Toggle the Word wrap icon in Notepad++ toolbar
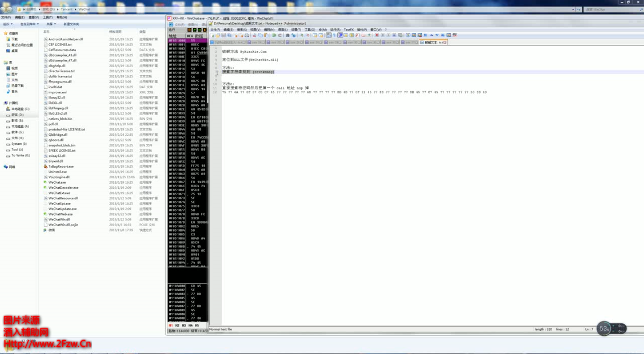The height and width of the screenshot is (354, 644). point(329,35)
